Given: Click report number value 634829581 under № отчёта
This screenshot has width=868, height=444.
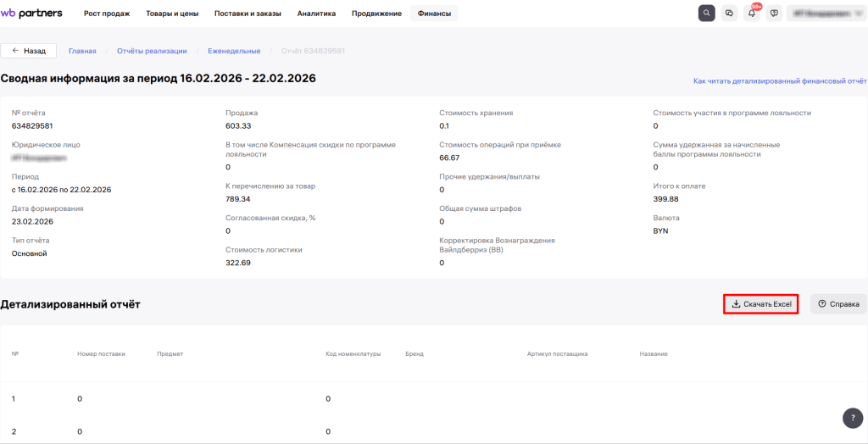Looking at the screenshot, I should coord(32,125).
